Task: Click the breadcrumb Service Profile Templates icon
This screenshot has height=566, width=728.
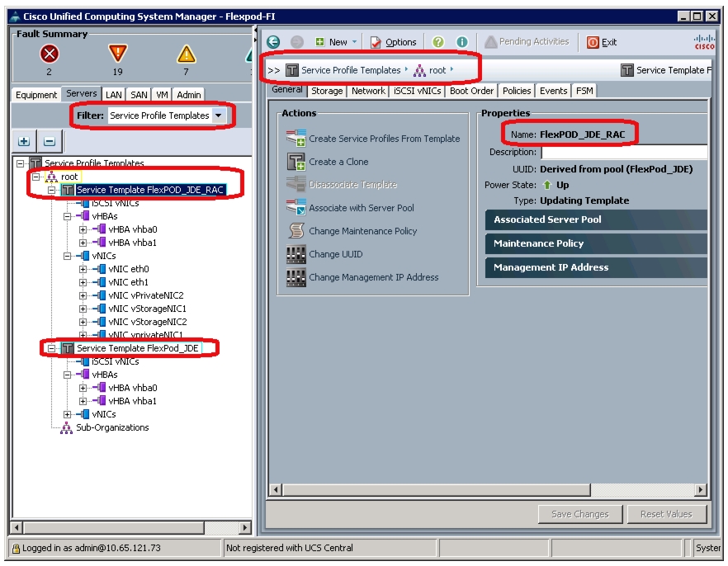Action: (x=291, y=70)
